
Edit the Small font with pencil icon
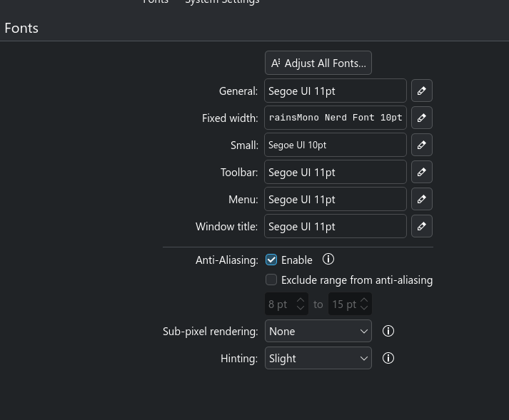coord(422,145)
